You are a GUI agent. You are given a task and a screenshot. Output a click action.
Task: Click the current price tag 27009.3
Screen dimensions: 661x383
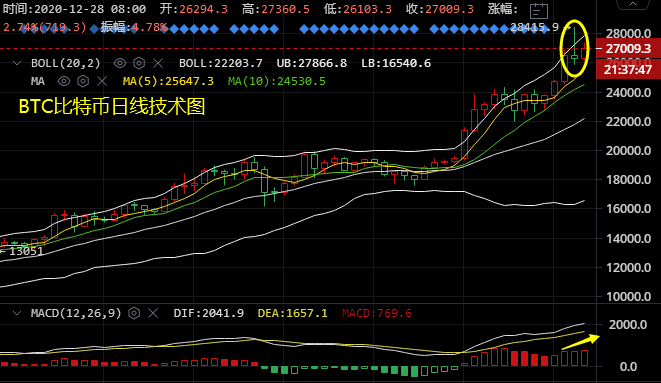point(628,48)
